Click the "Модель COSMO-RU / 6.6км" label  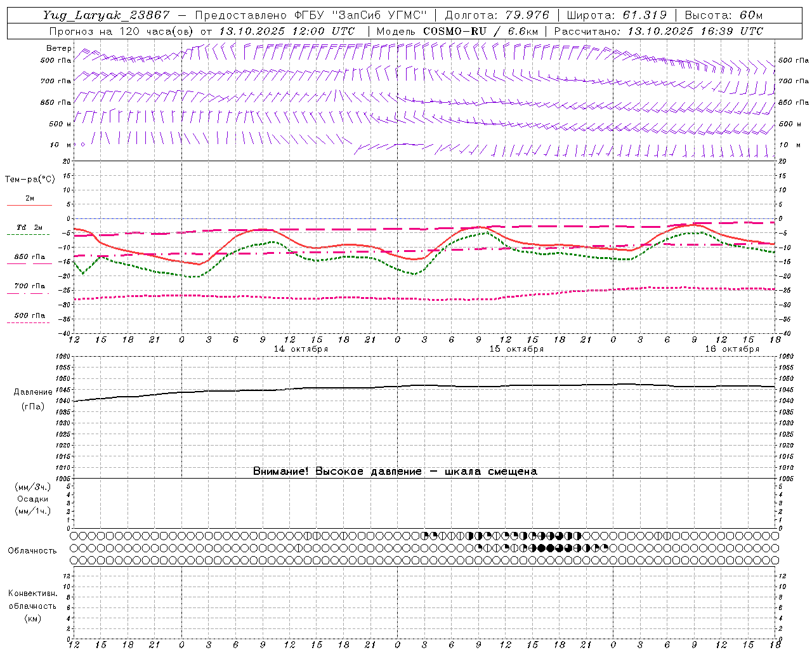tap(457, 31)
